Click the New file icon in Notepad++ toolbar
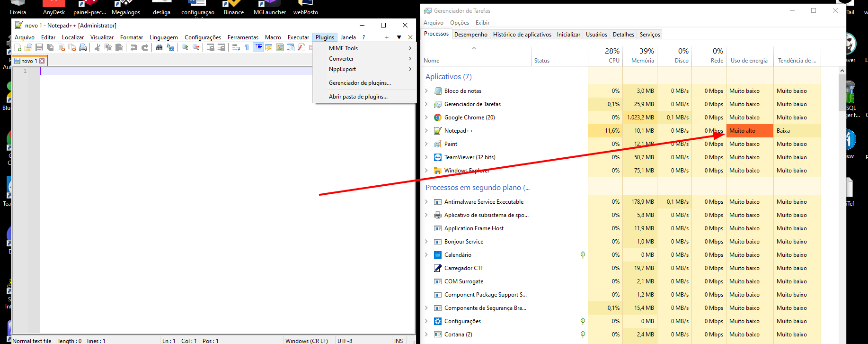The width and height of the screenshot is (868, 344). coord(18,47)
